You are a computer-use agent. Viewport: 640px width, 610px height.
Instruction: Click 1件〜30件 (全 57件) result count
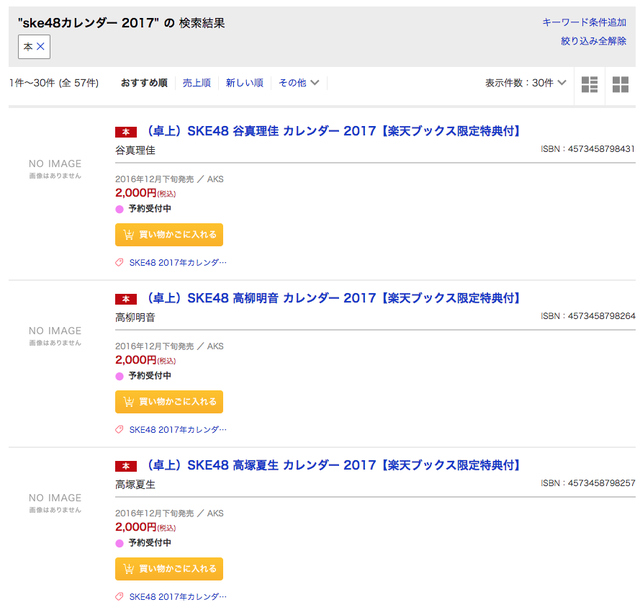(x=54, y=83)
